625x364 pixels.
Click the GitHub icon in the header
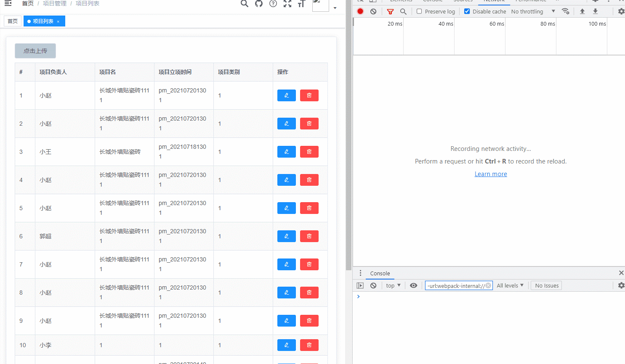259,4
